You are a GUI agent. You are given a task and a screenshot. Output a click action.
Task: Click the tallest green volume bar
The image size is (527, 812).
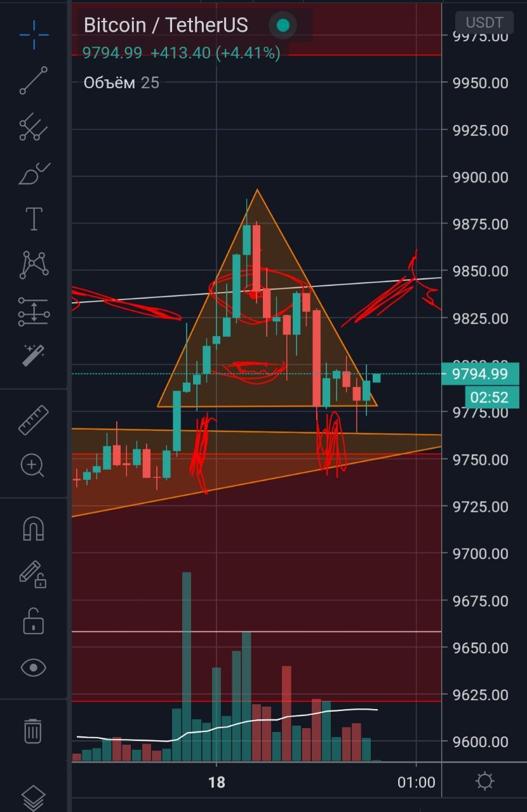click(187, 667)
